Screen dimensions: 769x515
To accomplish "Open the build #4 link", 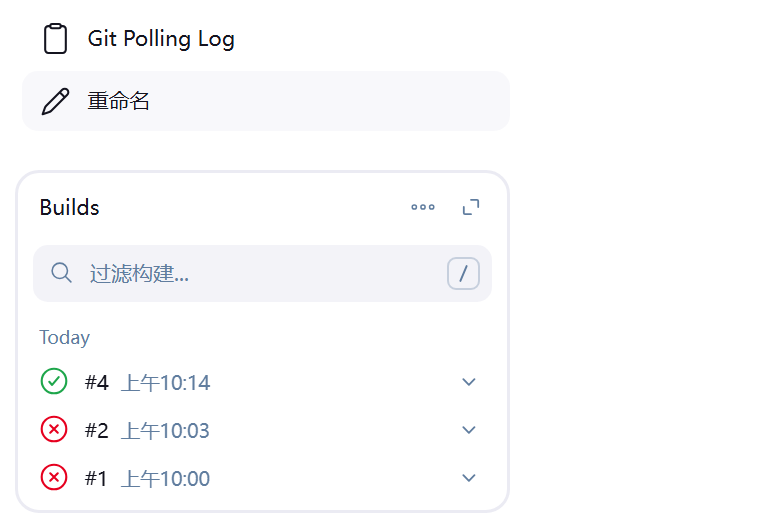I will coord(96,382).
